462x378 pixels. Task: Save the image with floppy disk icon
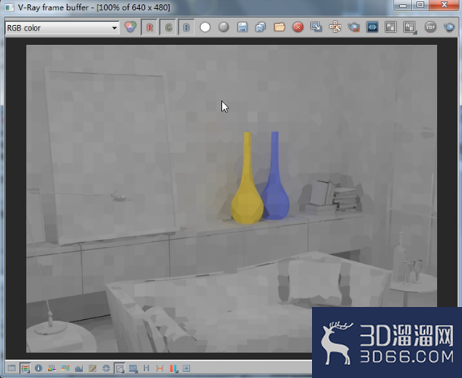242,27
